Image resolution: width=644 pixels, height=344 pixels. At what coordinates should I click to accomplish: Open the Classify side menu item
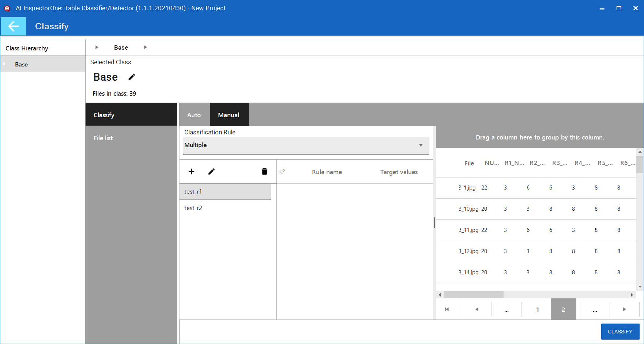pyautogui.click(x=131, y=115)
